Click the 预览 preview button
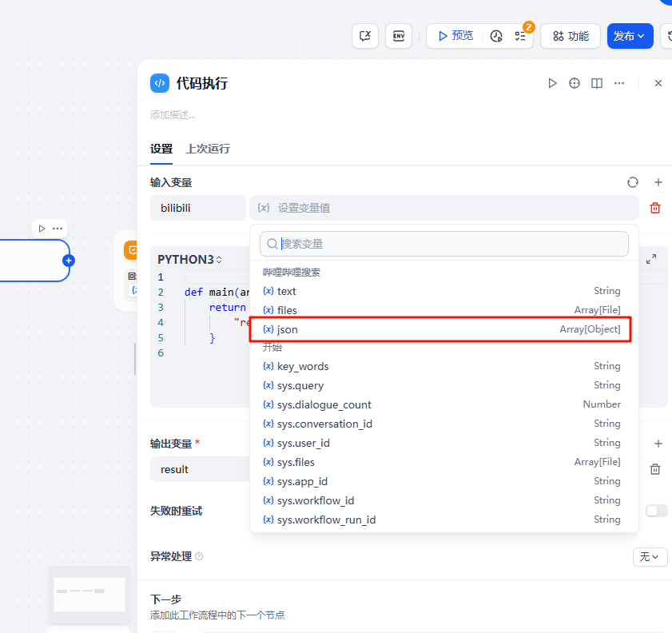672x633 pixels. (x=455, y=36)
